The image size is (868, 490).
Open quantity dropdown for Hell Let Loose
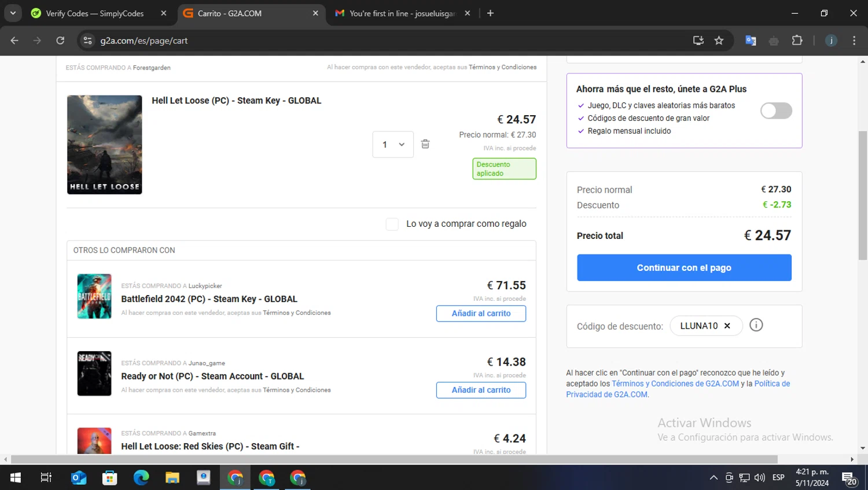(393, 145)
